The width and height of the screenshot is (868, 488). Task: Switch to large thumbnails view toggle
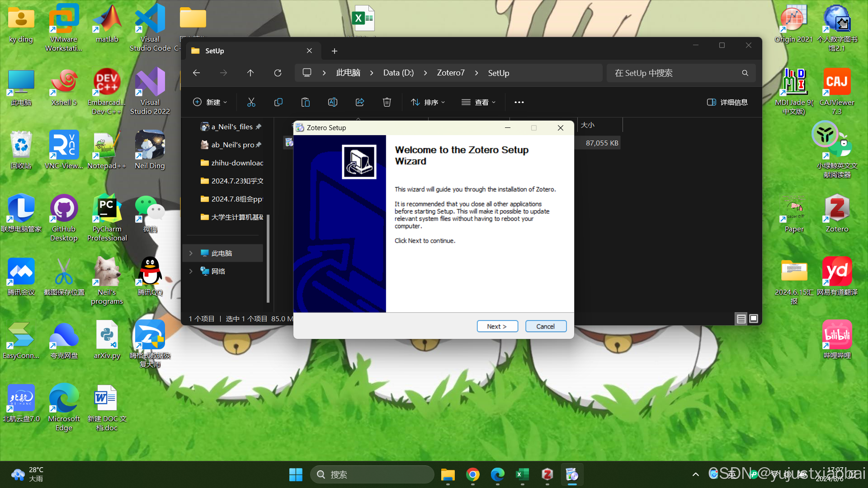click(x=754, y=319)
